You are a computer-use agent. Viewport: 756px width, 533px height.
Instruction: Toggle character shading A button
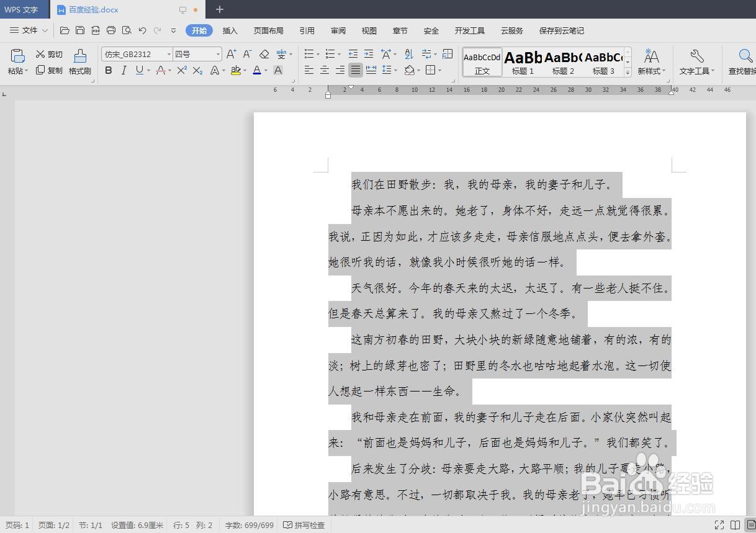coord(278,70)
